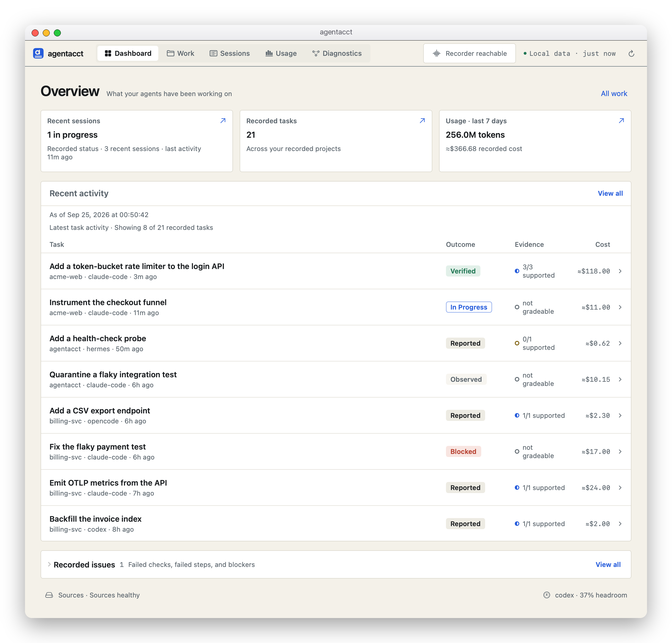
Task: Click View all in Recorded issues
Action: pos(608,564)
